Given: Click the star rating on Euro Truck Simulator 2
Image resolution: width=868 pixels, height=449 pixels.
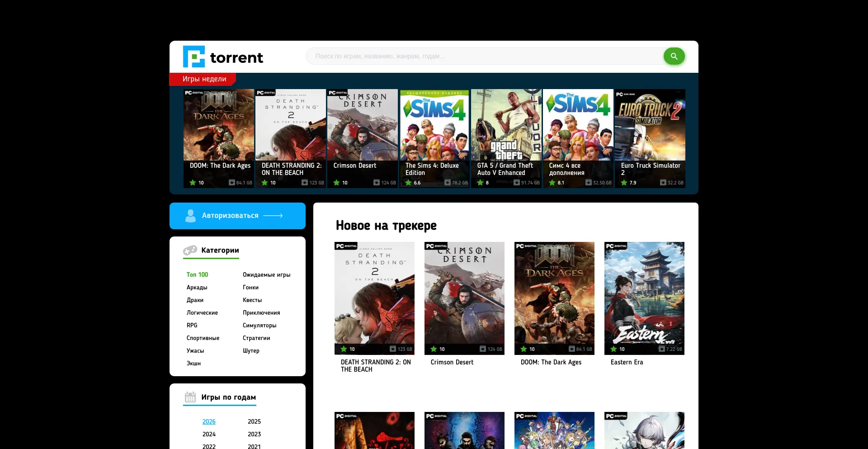Looking at the screenshot, I should coord(624,183).
